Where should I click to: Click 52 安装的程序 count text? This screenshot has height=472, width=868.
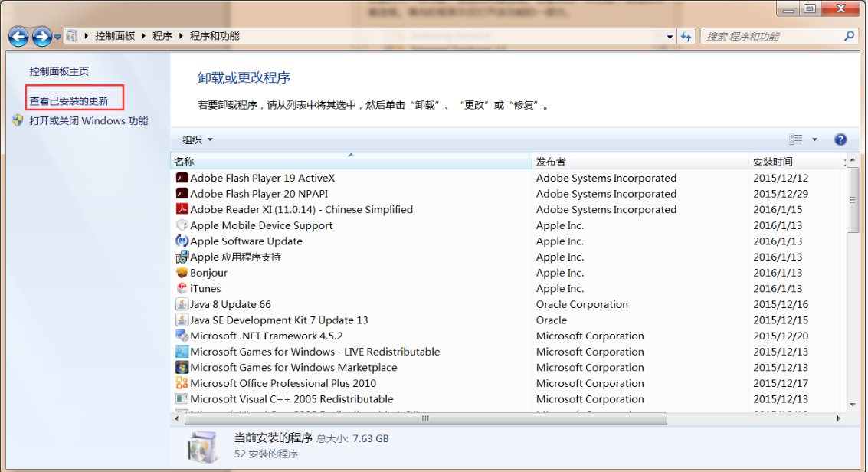coord(266,454)
